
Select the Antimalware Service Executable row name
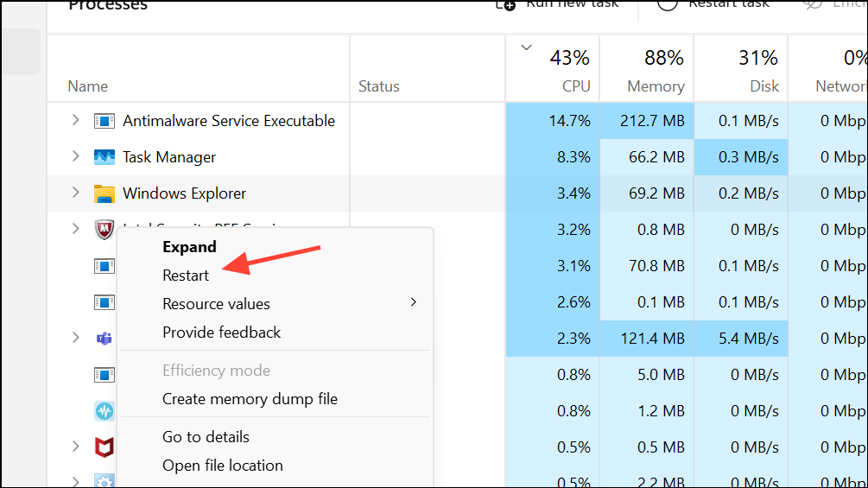point(229,121)
